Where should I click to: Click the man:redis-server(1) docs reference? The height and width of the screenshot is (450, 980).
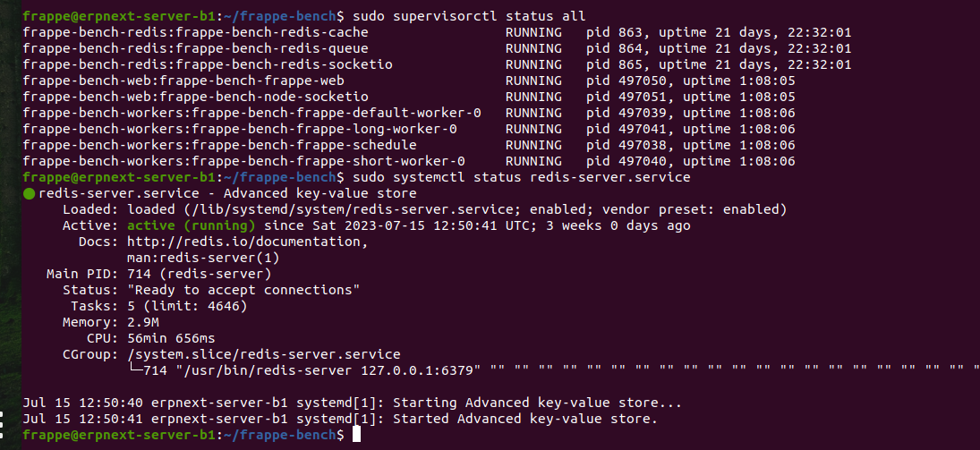pyautogui.click(x=203, y=258)
